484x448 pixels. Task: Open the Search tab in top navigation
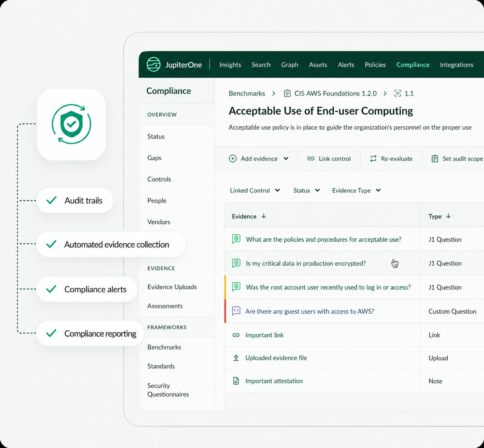click(x=261, y=65)
